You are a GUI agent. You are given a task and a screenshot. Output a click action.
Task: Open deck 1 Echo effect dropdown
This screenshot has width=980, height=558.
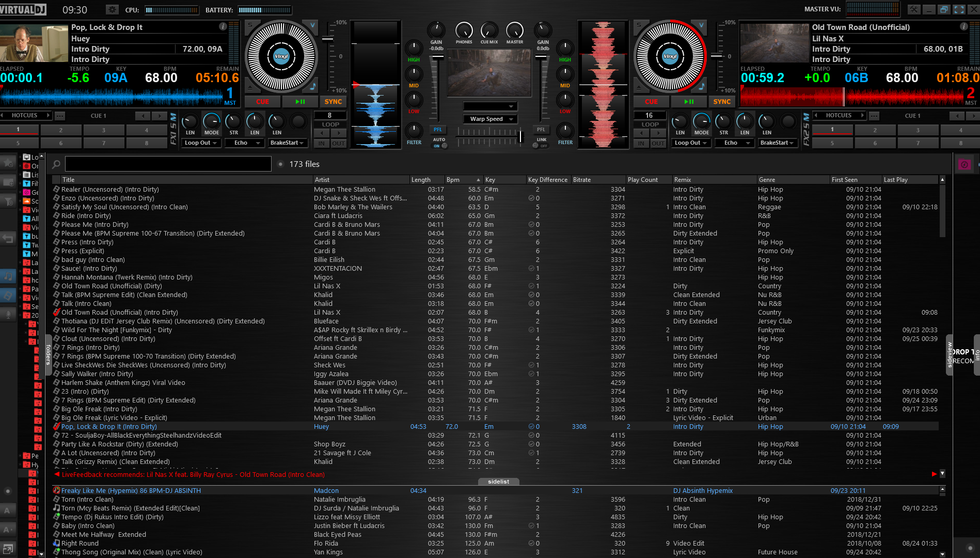(x=245, y=143)
